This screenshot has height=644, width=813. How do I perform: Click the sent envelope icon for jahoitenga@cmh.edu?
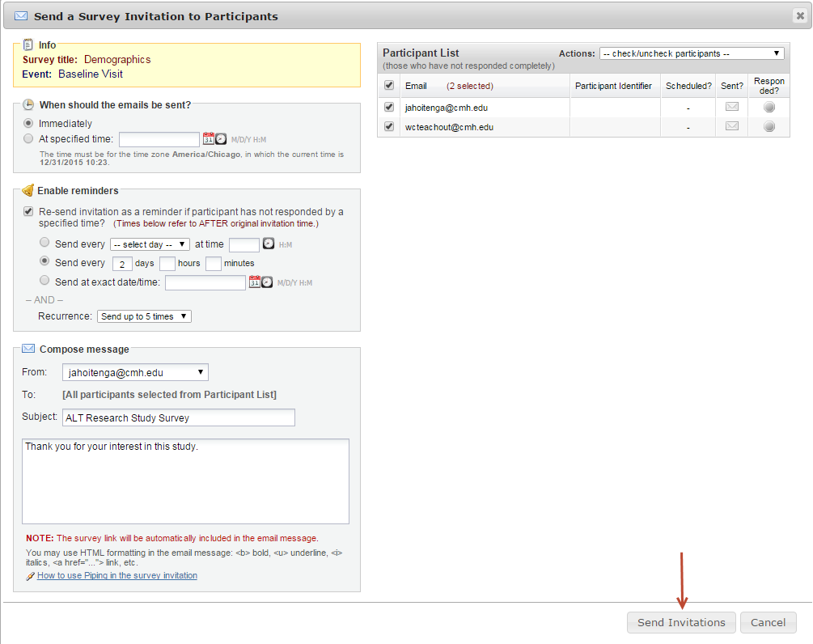pyautogui.click(x=731, y=107)
